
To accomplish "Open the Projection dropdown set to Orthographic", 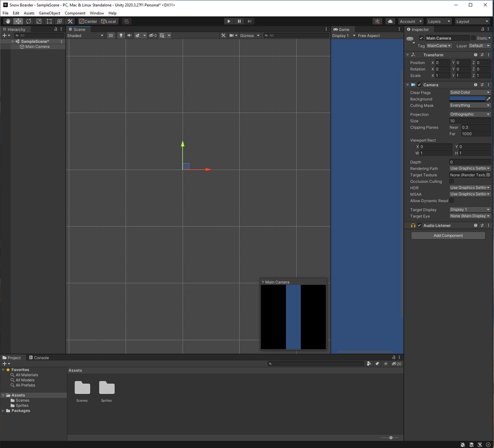I will coord(469,114).
